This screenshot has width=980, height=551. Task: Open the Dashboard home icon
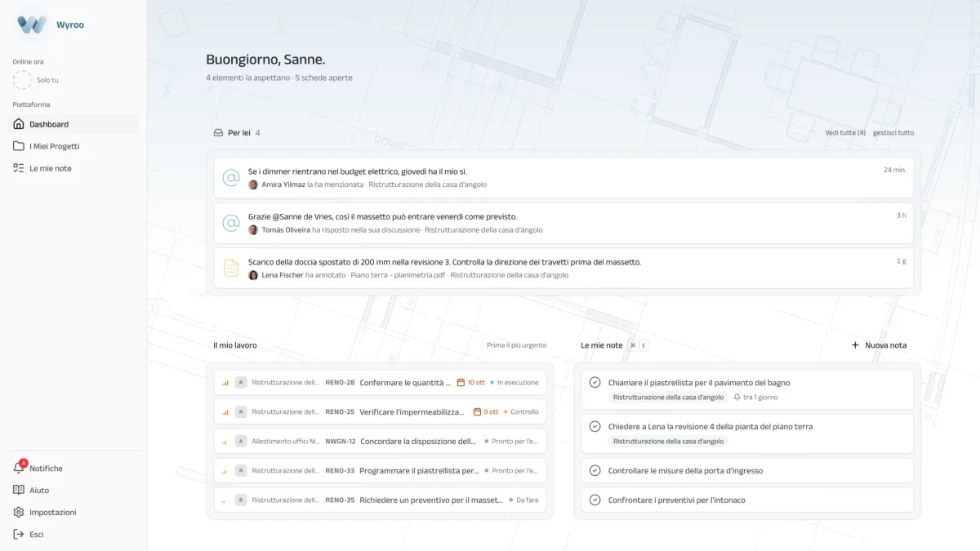pos(19,124)
